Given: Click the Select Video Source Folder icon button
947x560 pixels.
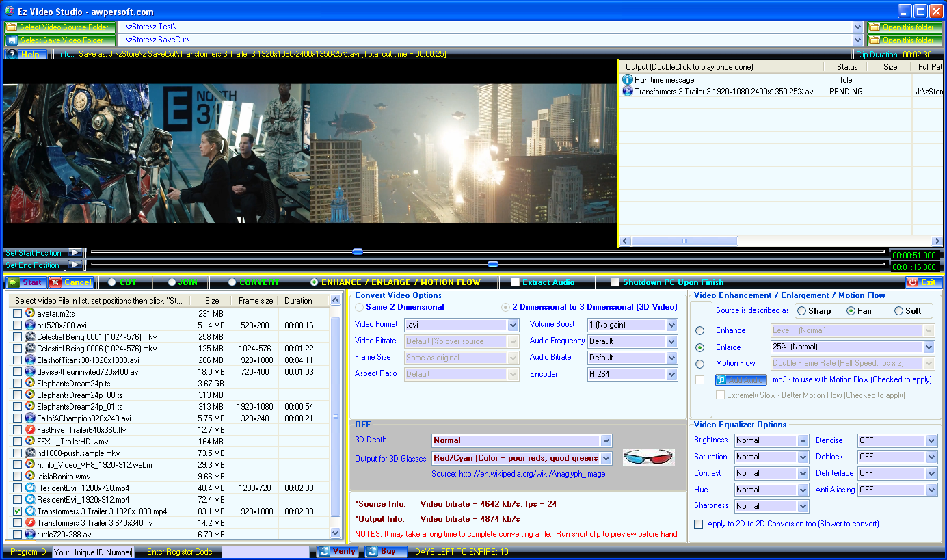Looking at the screenshot, I should coord(59,27).
